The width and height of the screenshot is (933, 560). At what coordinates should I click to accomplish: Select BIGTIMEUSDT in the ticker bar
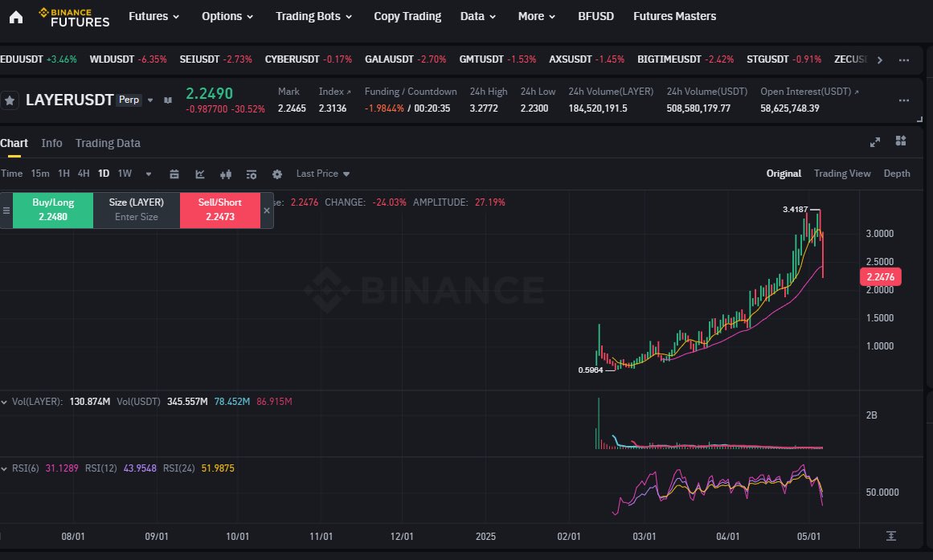click(685, 59)
